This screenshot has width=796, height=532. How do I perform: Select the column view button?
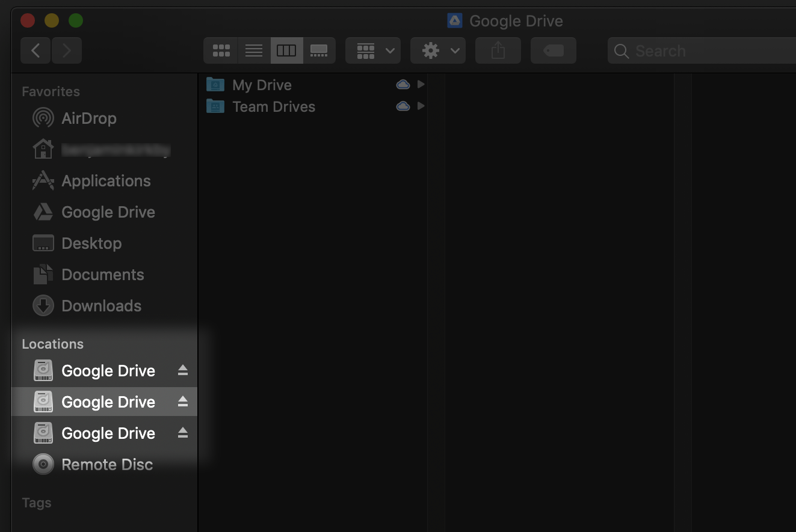coord(286,51)
